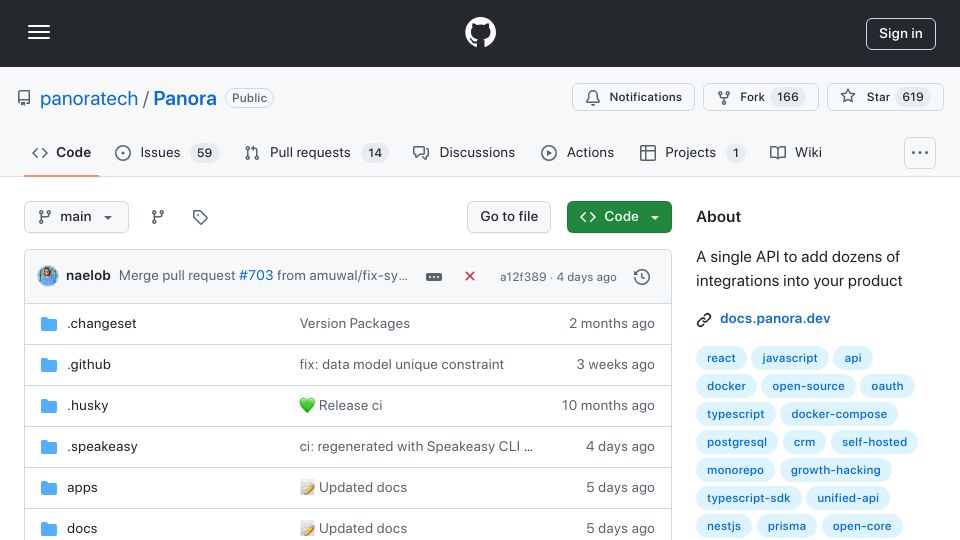The height and width of the screenshot is (540, 960).
Task: Select the open-core topic tag
Action: click(x=862, y=527)
